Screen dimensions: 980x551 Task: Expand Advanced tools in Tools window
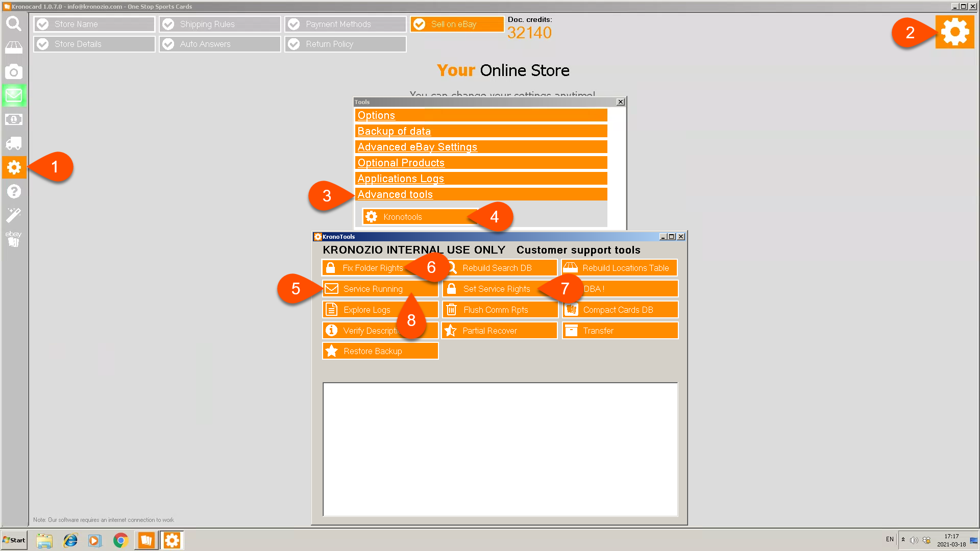pos(481,194)
